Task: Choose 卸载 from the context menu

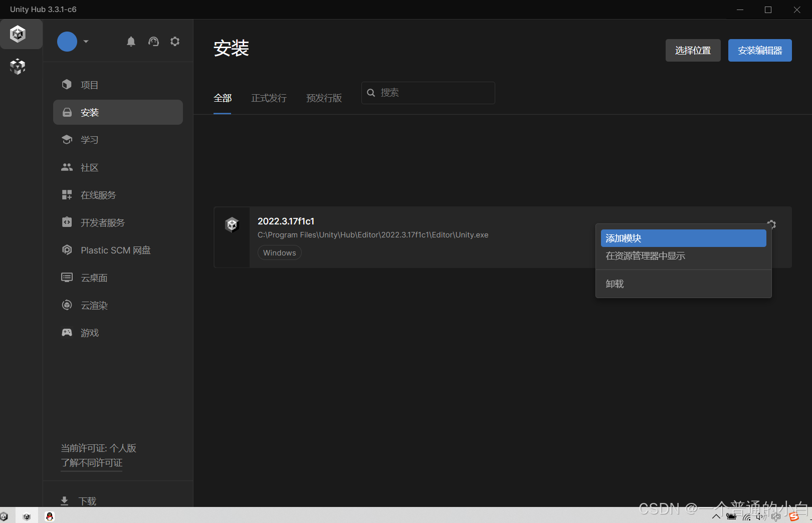Action: click(683, 284)
